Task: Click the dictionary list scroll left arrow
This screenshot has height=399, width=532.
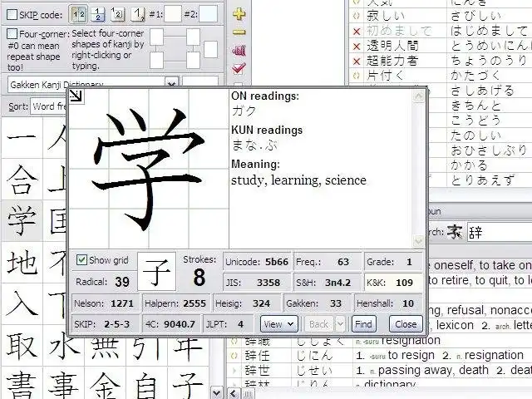Action: pos(233,393)
